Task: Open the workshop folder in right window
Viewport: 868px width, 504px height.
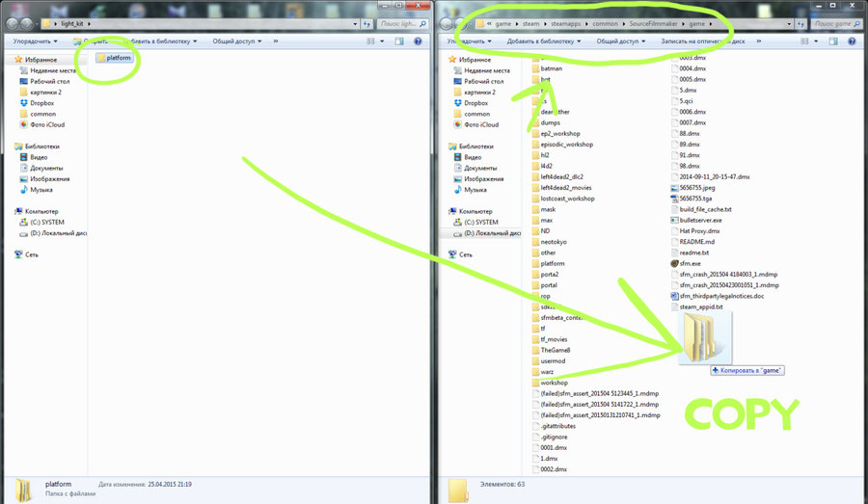Action: pos(554,383)
